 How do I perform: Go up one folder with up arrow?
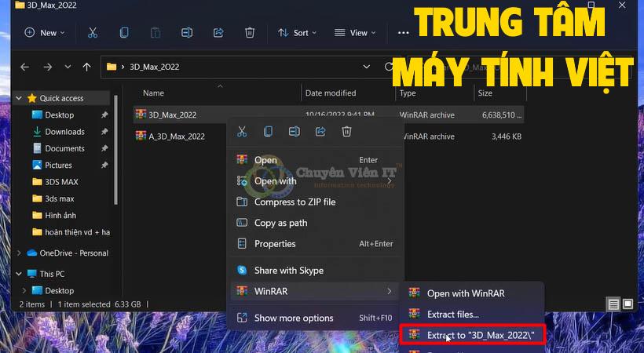(86, 67)
